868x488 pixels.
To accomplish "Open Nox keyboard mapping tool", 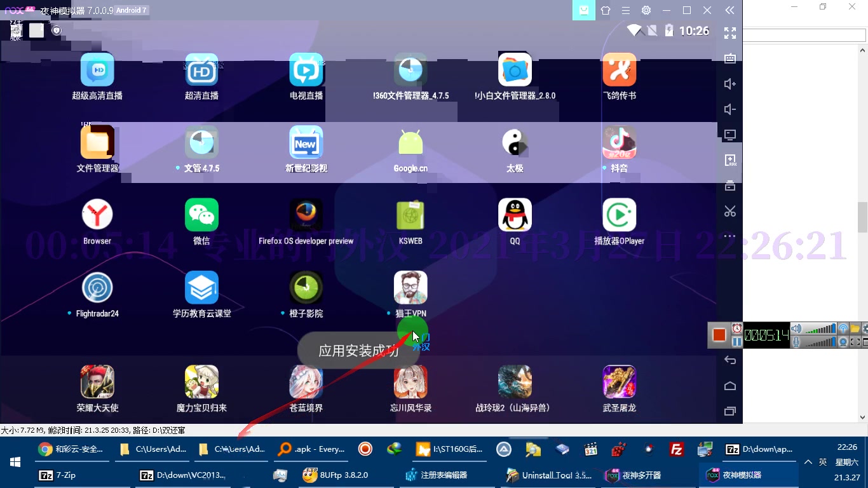I will click(x=730, y=58).
